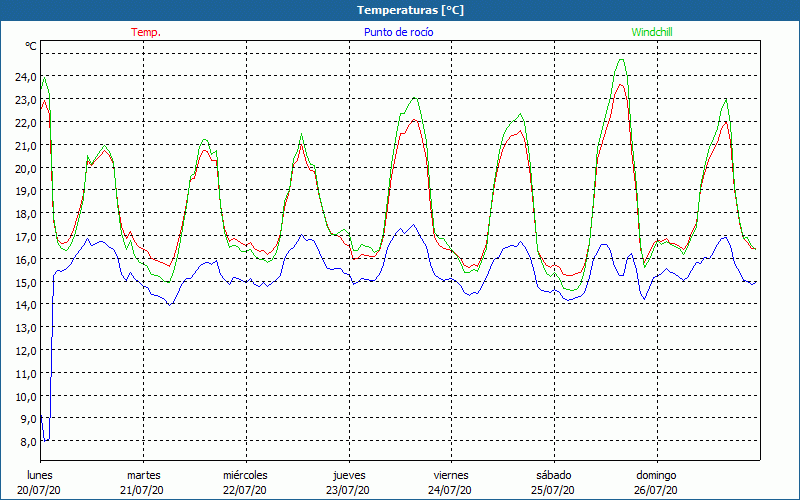The width and height of the screenshot is (800, 500).
Task: Click the 15,0 y-axis value
Action: pyautogui.click(x=26, y=282)
